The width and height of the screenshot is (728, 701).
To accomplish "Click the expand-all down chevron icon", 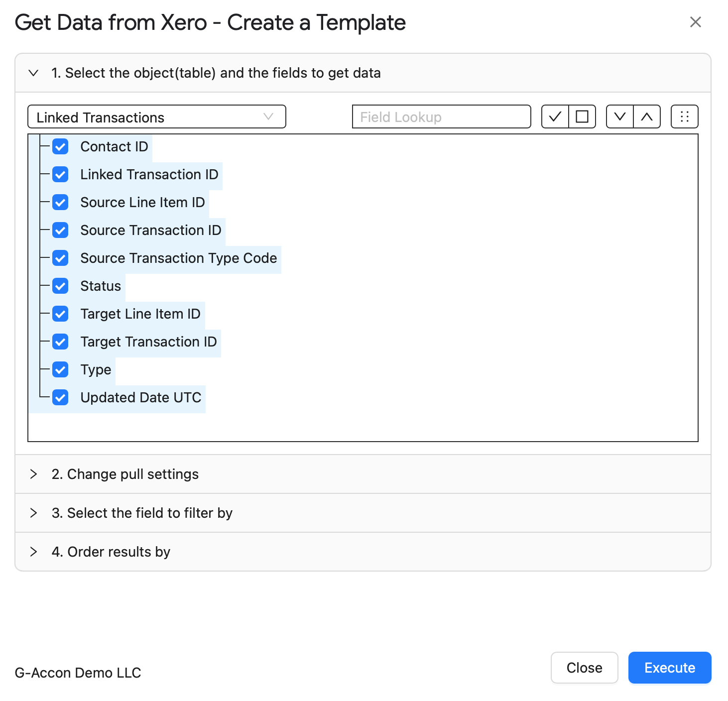I will pos(620,117).
